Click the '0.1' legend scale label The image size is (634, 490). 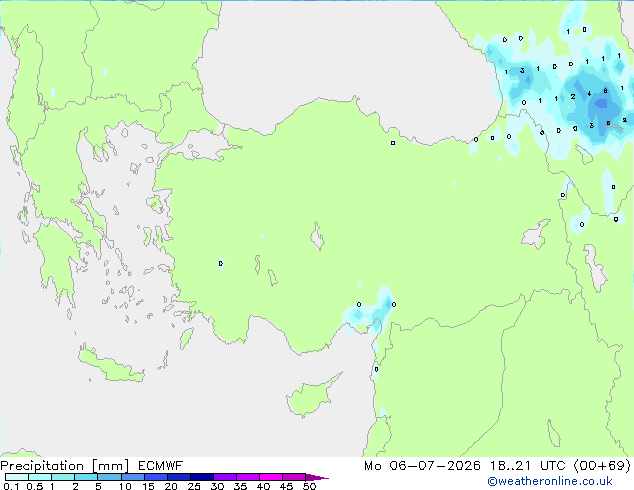click(x=11, y=486)
